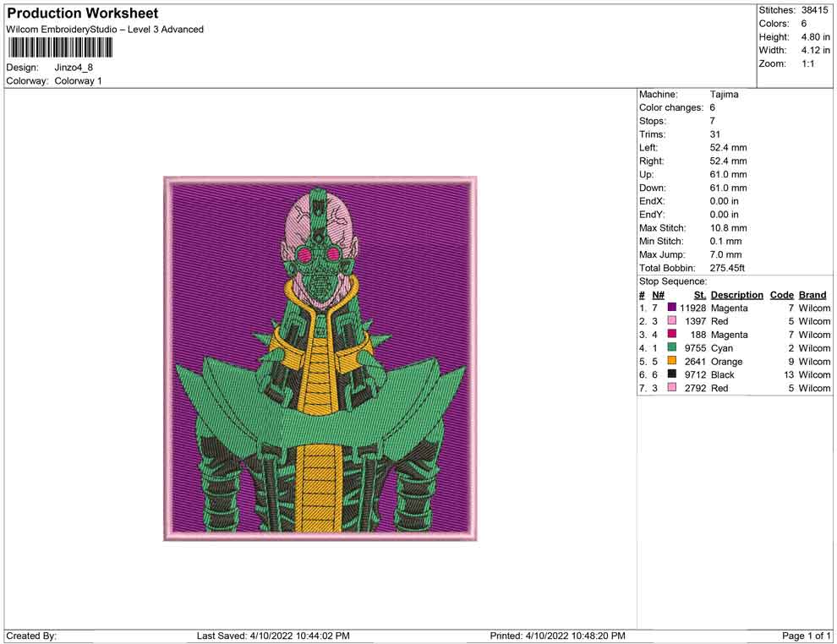Click the stitch count 2641 for Orange
The width and height of the screenshot is (837, 644).
(696, 361)
